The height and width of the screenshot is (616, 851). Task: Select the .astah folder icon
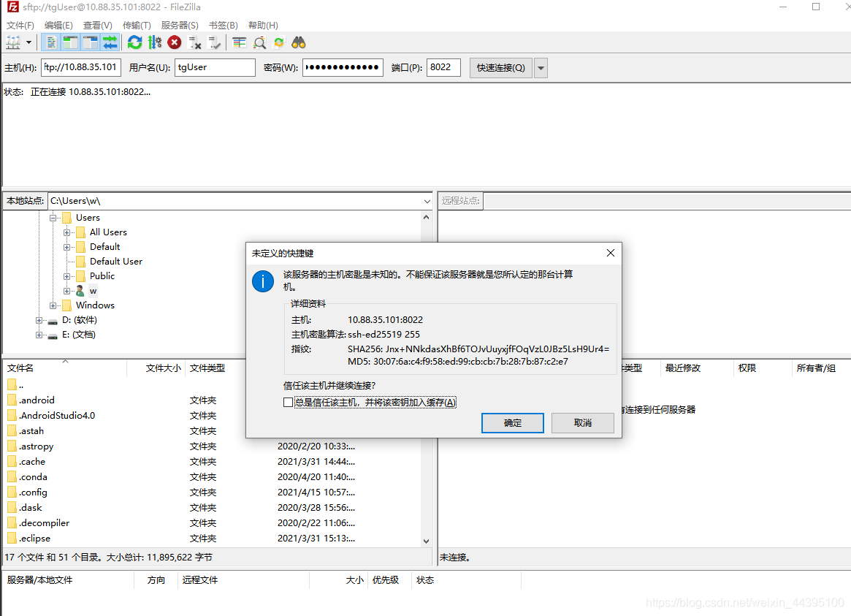coord(12,431)
